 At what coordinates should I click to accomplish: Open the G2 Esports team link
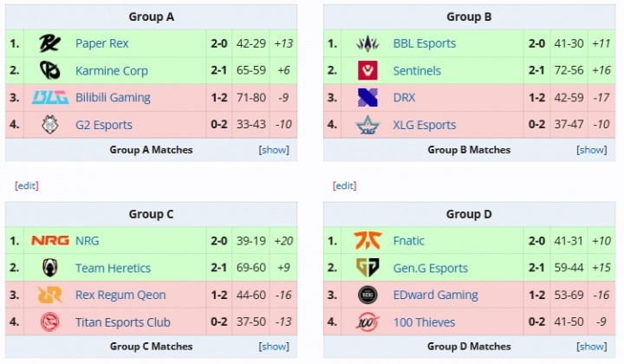pos(103,125)
